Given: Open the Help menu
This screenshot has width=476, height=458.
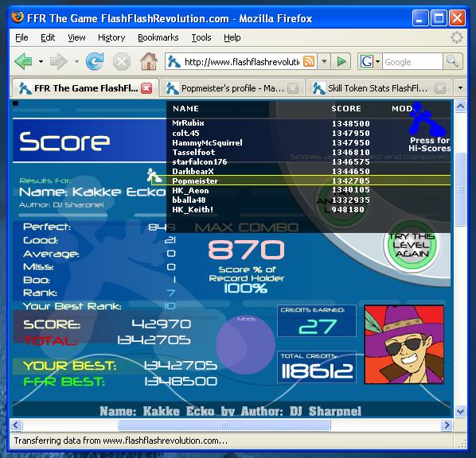Looking at the screenshot, I should tap(232, 37).
